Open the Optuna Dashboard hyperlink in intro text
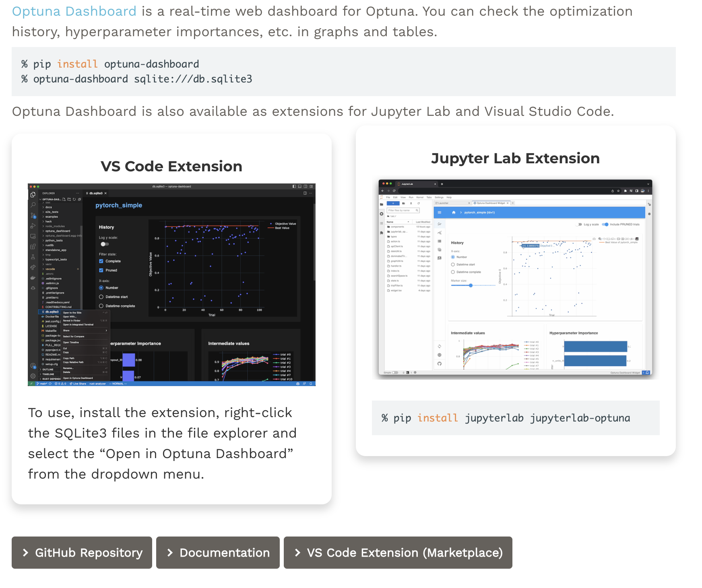Image resolution: width=702 pixels, height=588 pixels. (x=74, y=11)
